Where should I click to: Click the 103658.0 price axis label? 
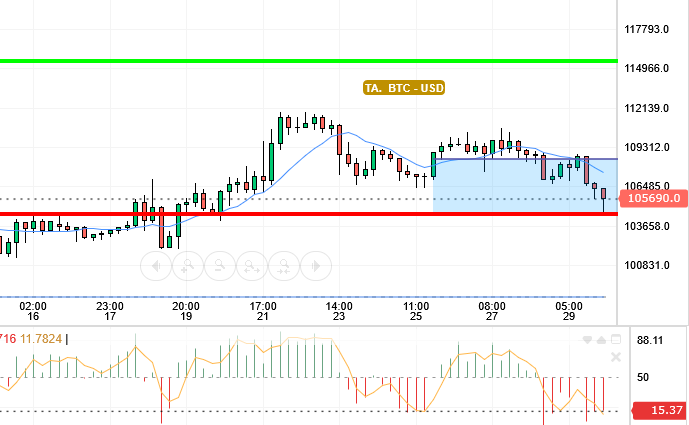646,226
